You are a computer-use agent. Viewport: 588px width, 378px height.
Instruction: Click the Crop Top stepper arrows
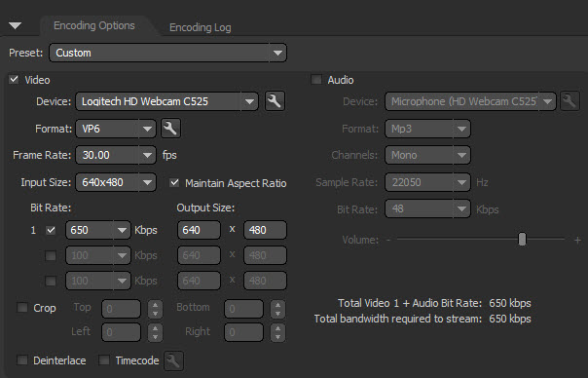click(155, 309)
